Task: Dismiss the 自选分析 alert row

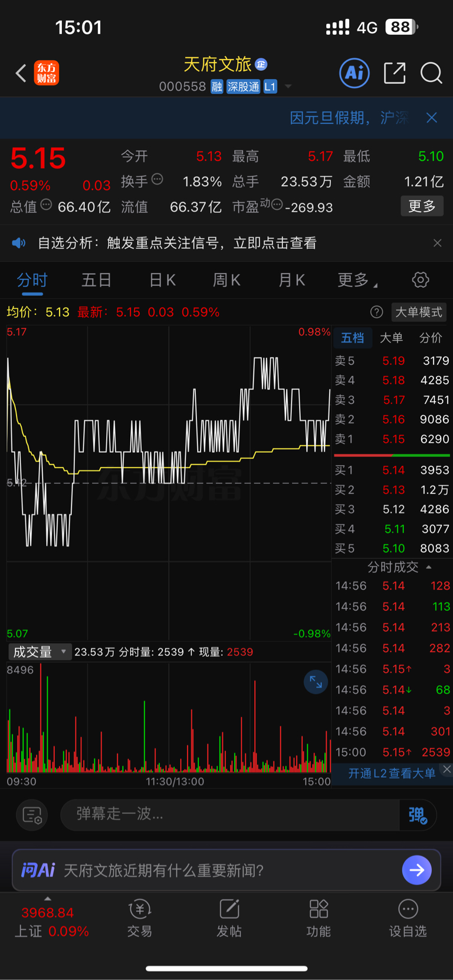Action: click(x=437, y=243)
